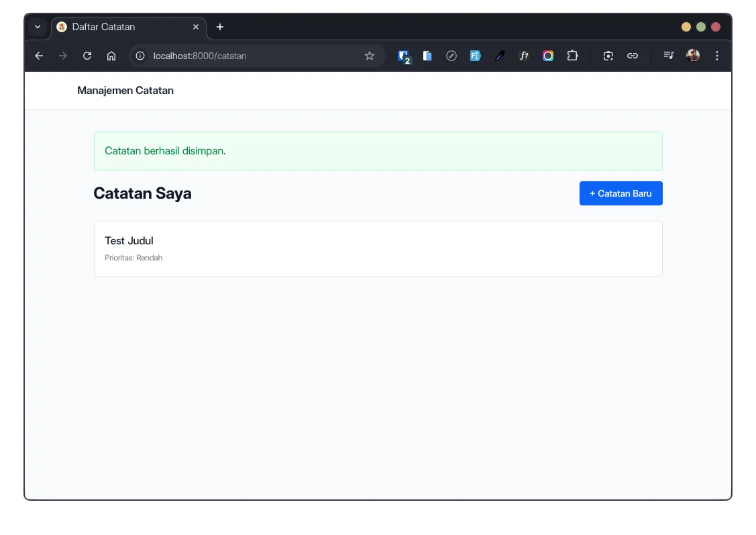Open the user profile avatar menu
756x535 pixels.
[x=693, y=56]
